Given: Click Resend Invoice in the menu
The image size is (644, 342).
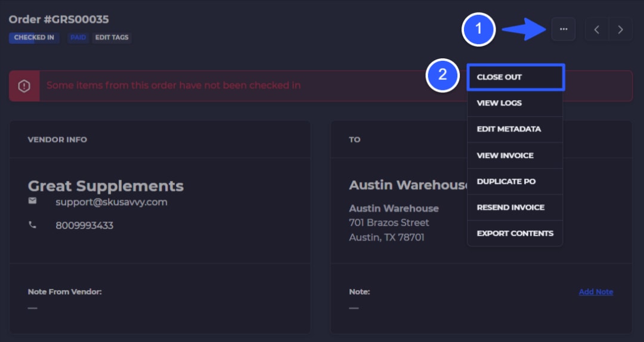Looking at the screenshot, I should point(515,207).
